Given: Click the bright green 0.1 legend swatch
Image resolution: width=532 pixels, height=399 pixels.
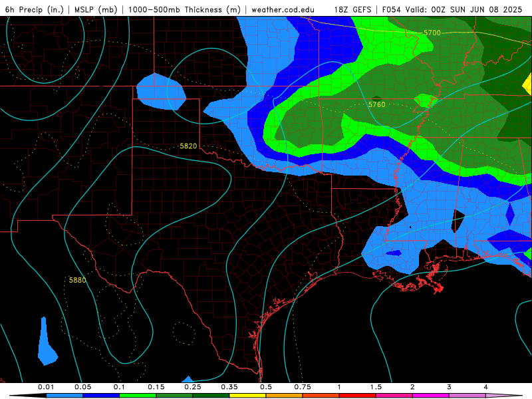Looking at the screenshot, I should coord(138,396).
